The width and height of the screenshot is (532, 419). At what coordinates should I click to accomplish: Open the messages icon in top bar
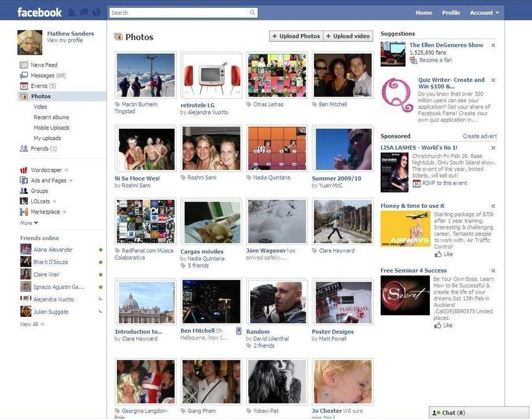(84, 12)
